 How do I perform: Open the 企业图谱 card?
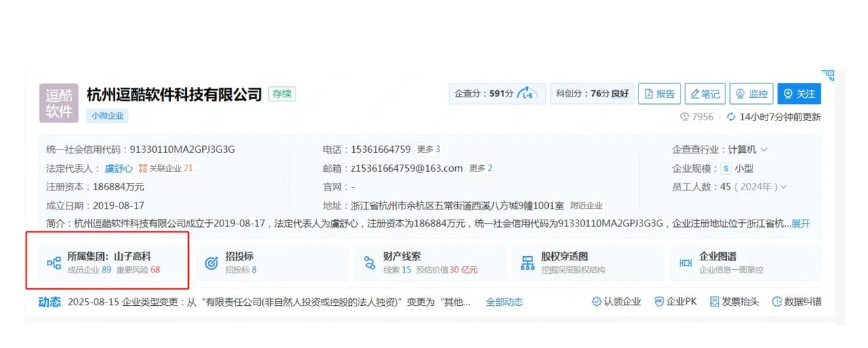[x=746, y=262]
